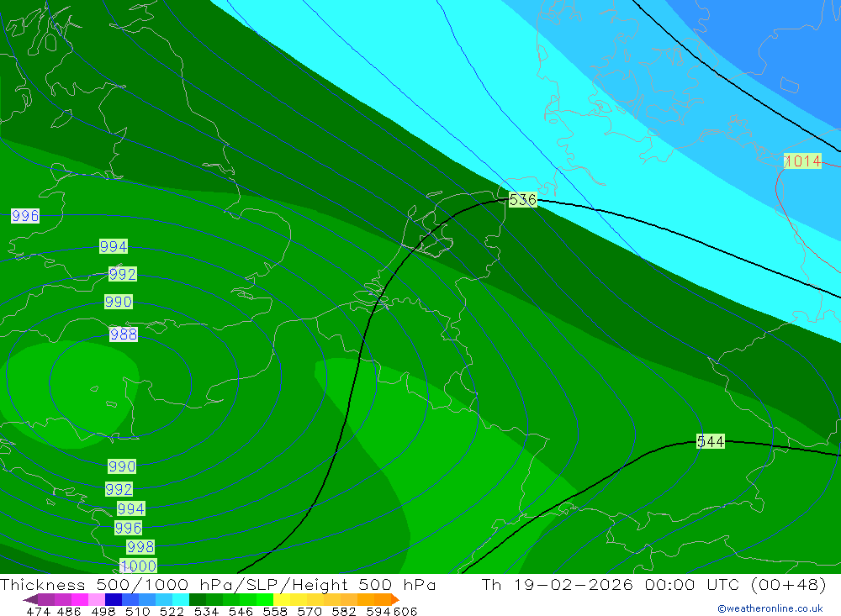Click the red 1014 pressure label
The height and width of the screenshot is (616, 841).
click(802, 161)
